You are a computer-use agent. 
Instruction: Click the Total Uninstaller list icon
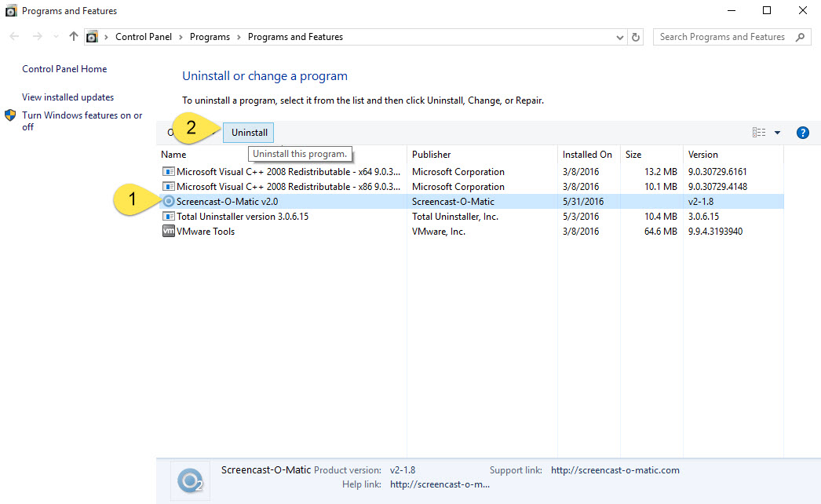tap(168, 217)
